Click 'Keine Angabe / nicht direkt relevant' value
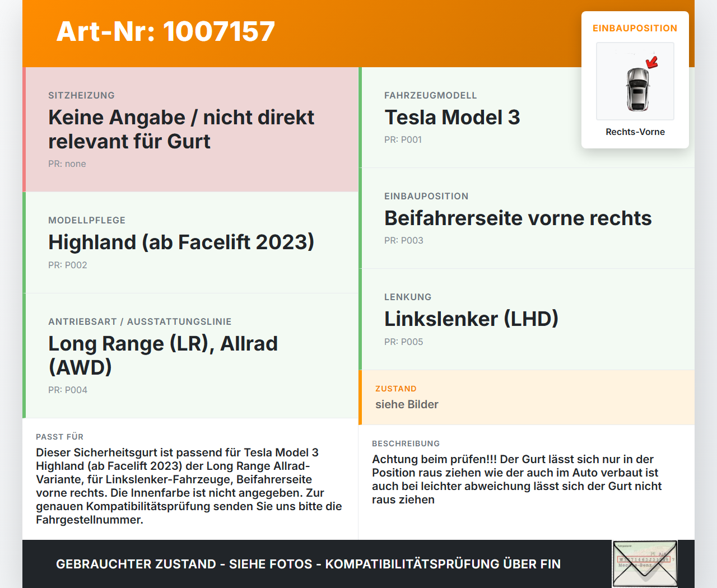The height and width of the screenshot is (588, 717). (x=181, y=129)
